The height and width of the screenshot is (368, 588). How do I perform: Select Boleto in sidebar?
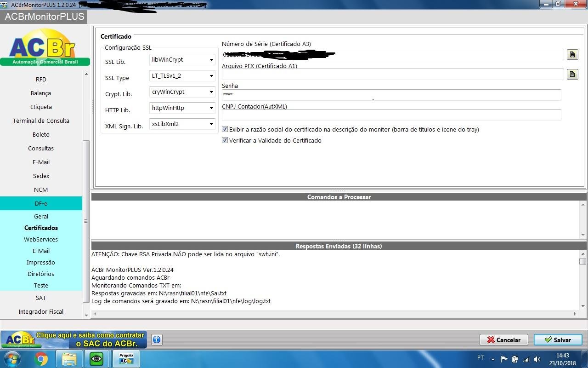[x=41, y=134]
